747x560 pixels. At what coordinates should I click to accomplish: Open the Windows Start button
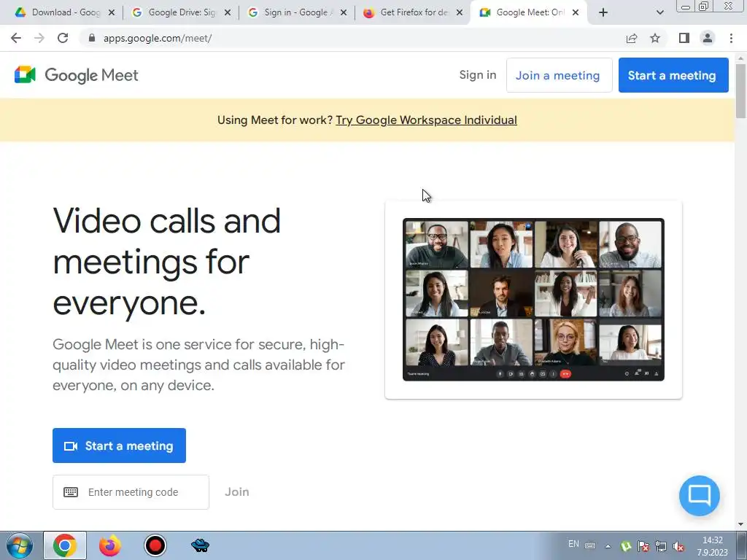tap(20, 545)
